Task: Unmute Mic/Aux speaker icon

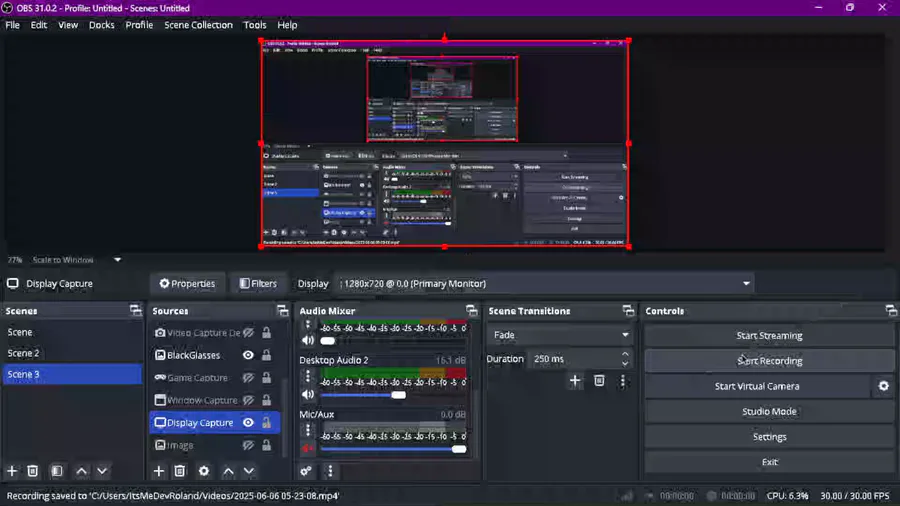Action: (x=308, y=449)
